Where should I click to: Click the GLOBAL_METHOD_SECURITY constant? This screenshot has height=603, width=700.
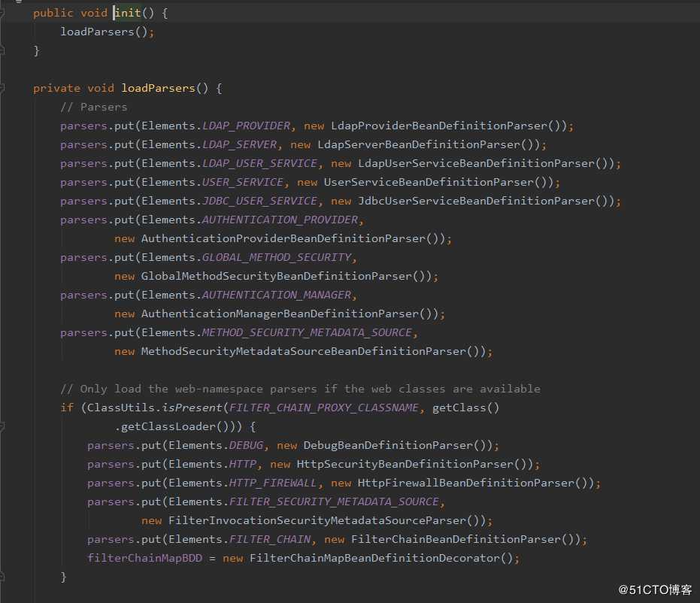pos(277,258)
